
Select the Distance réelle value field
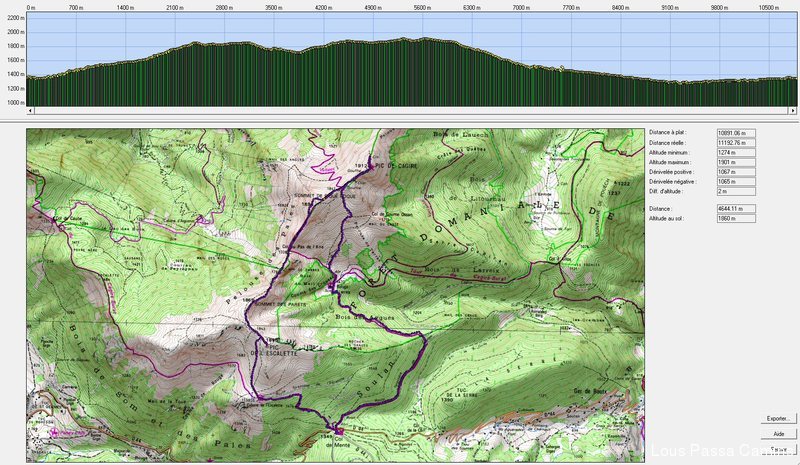(x=736, y=142)
